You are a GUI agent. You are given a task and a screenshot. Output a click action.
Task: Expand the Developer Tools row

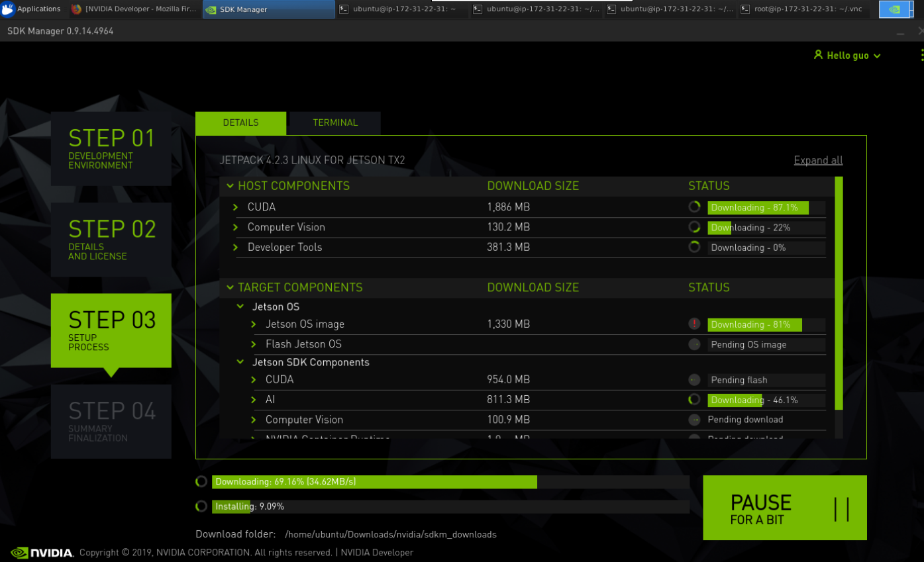pos(236,247)
